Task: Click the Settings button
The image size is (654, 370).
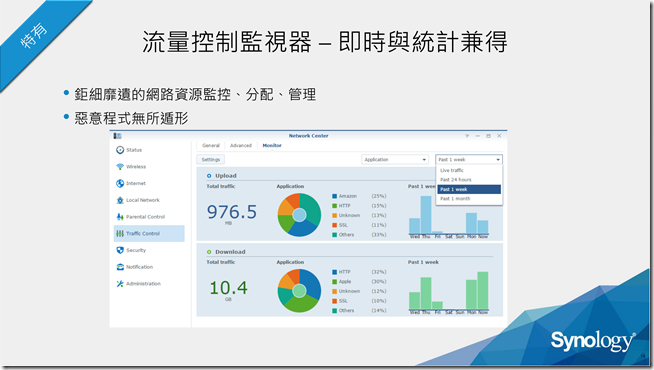Action: [x=211, y=159]
